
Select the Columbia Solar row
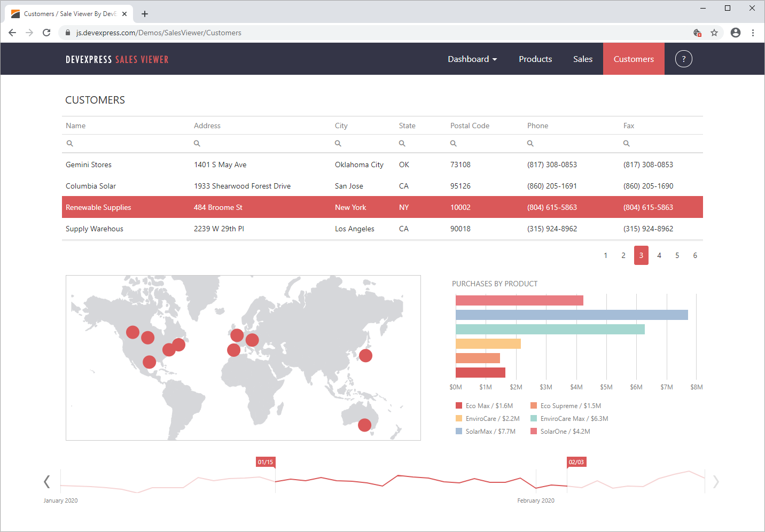pyautogui.click(x=382, y=186)
